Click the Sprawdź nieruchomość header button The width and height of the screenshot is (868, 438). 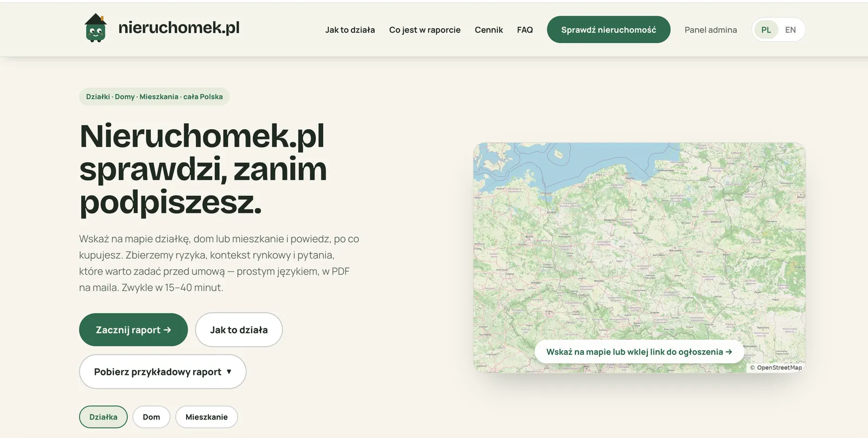click(609, 30)
